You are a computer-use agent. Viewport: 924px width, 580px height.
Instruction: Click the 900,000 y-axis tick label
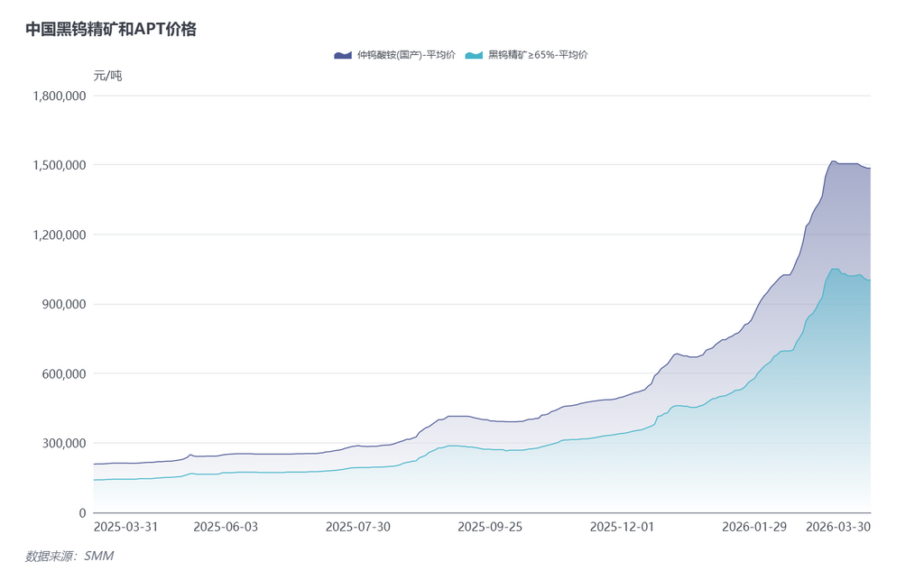pos(64,304)
